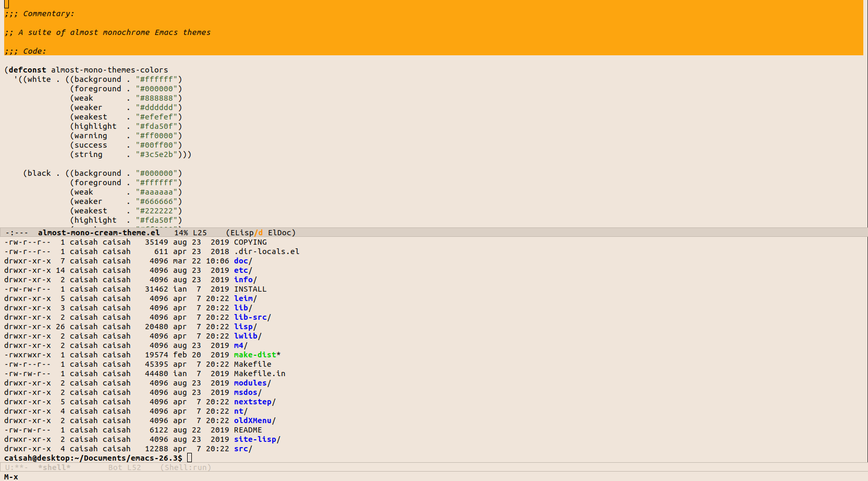The image size is (868, 481).
Task: Click the "#efefef" weakest color value
Action: point(157,117)
